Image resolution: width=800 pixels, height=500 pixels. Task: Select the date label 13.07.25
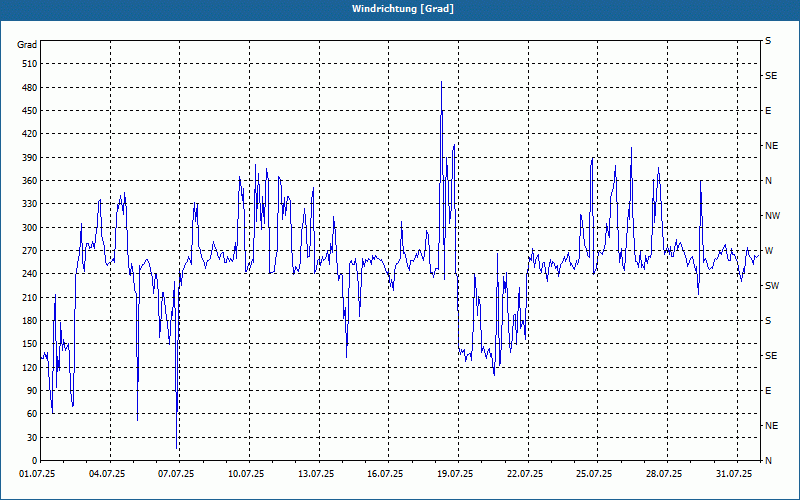click(x=316, y=474)
